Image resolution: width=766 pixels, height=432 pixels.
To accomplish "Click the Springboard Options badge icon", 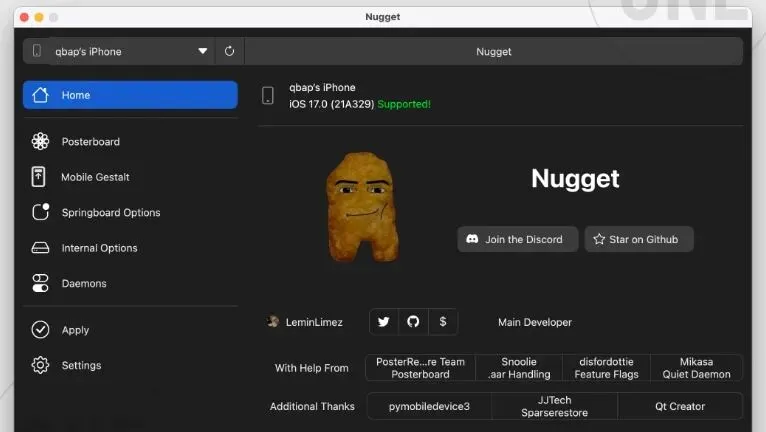I will tap(41, 212).
